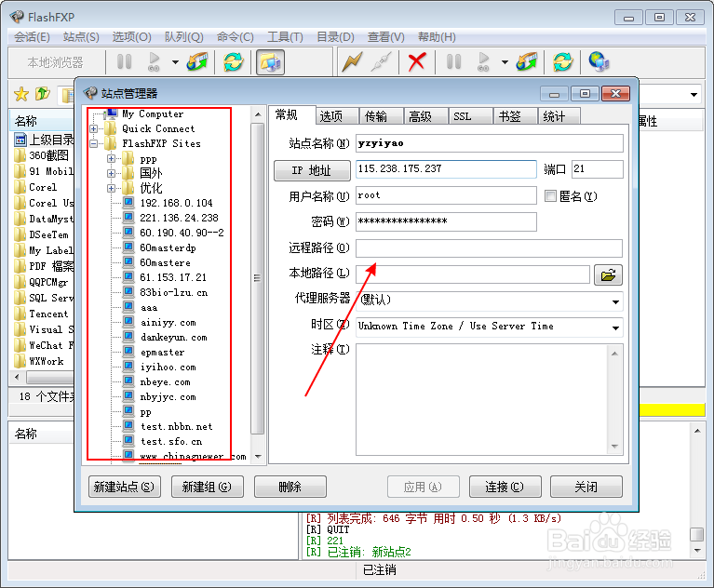Switch to the 书签 tab

515,116
